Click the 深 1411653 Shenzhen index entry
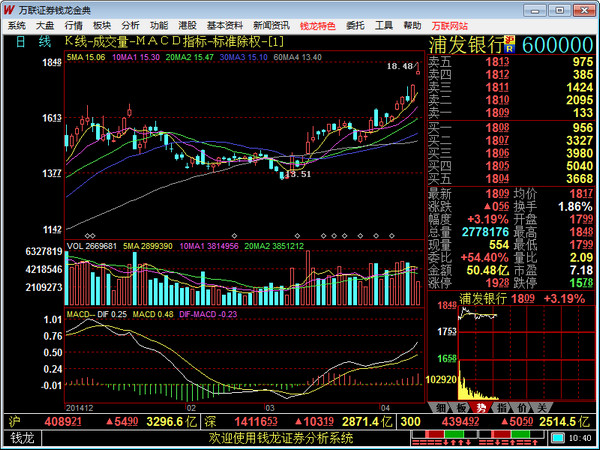This screenshot has height=450, width=600. [x=298, y=422]
